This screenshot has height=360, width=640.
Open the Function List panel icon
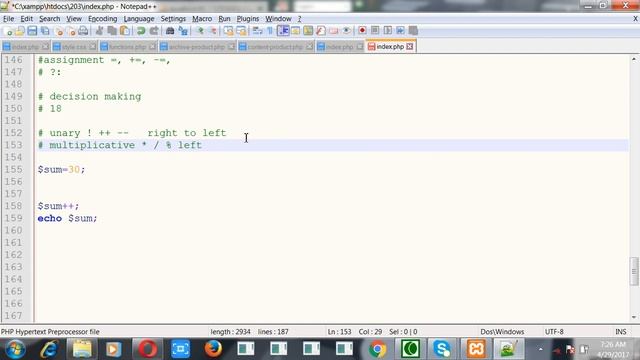tap(321, 31)
